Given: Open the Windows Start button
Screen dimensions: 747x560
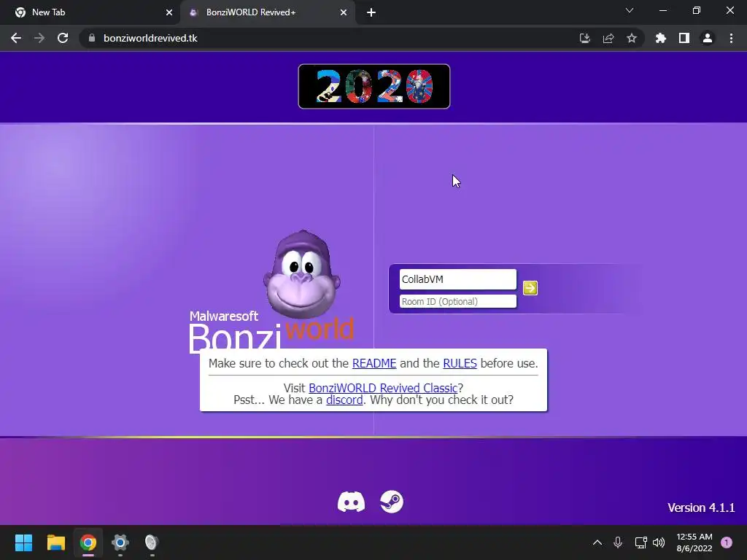Looking at the screenshot, I should (x=23, y=542).
